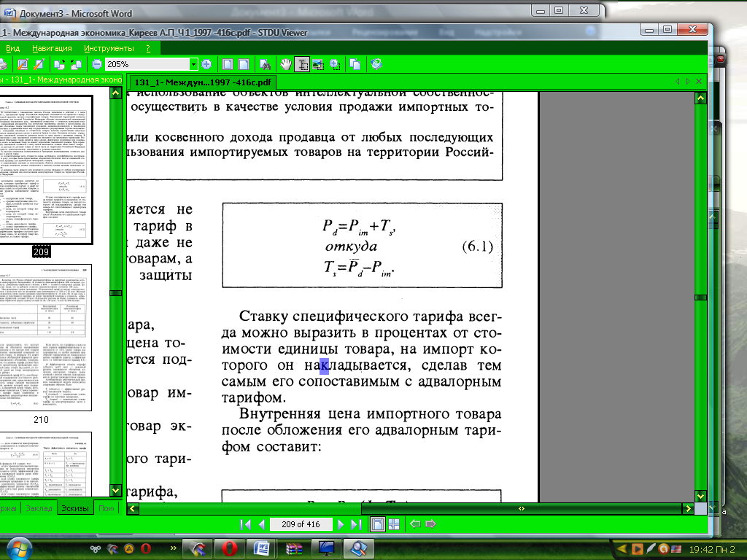Open Opera from taskbar button
Viewport: 747px width, 560px height.
229,548
